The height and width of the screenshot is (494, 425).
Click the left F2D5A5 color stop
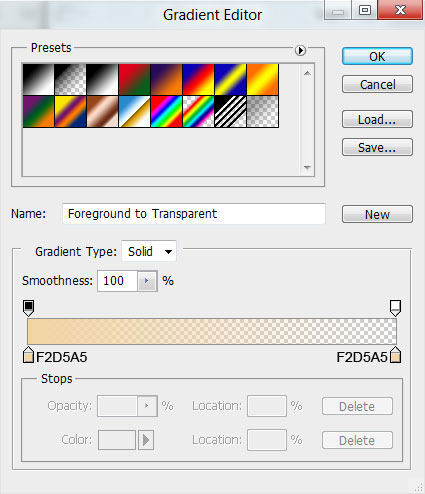(28, 355)
